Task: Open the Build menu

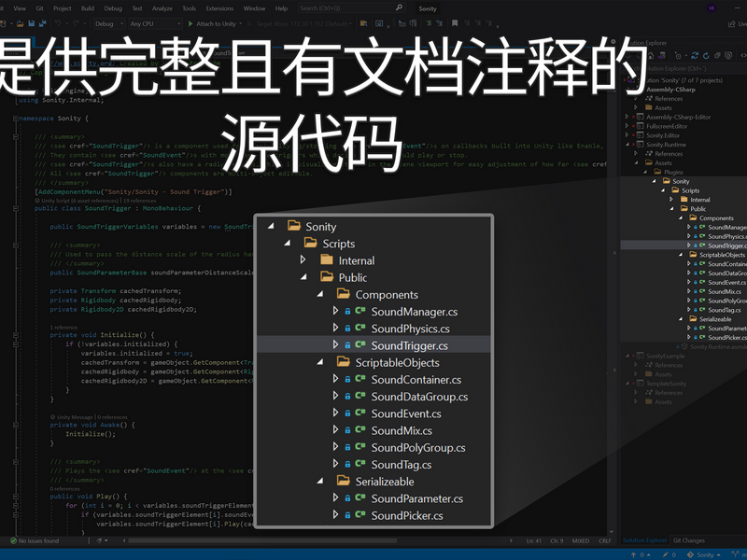Action: (88, 8)
